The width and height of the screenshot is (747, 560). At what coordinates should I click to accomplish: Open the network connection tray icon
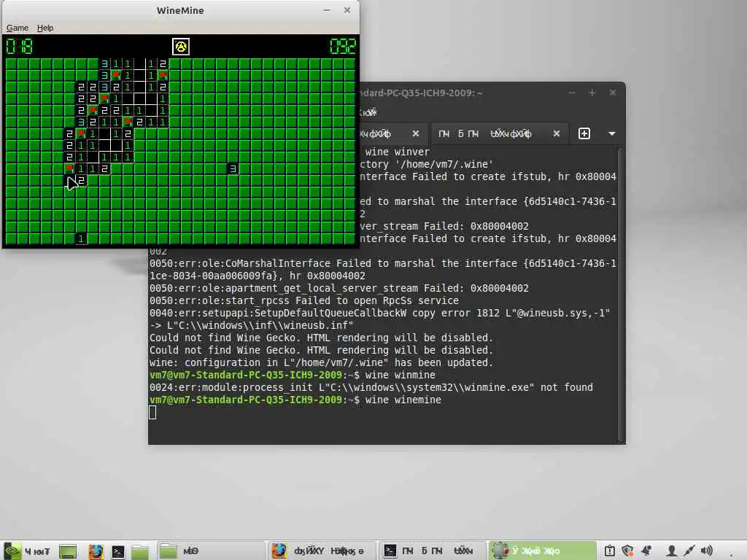[689, 551]
